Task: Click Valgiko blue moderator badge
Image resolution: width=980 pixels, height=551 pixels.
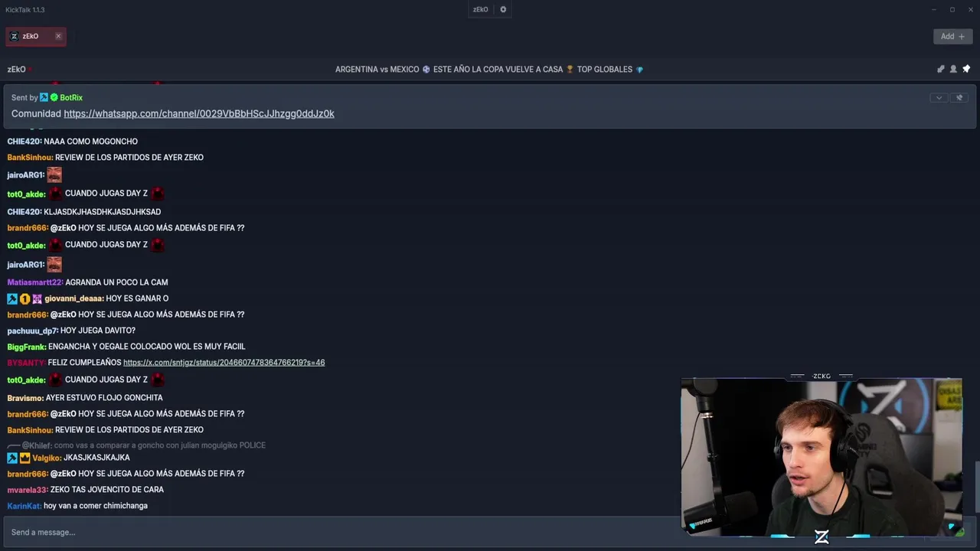Action: [x=12, y=458]
